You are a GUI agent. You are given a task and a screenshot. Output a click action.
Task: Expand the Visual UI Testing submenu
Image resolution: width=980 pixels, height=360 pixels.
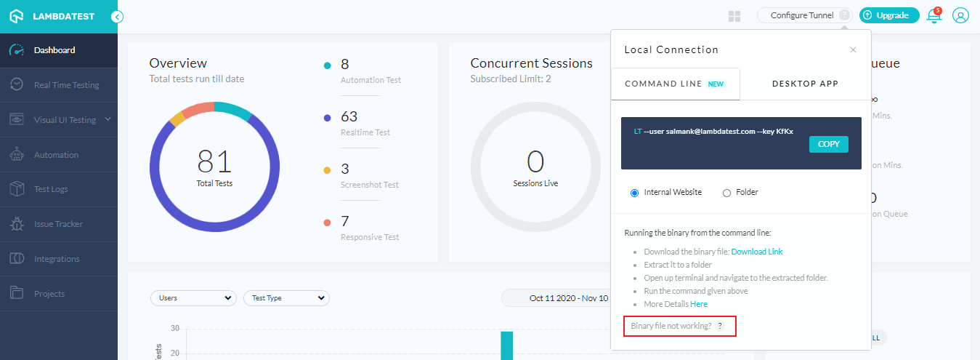108,119
